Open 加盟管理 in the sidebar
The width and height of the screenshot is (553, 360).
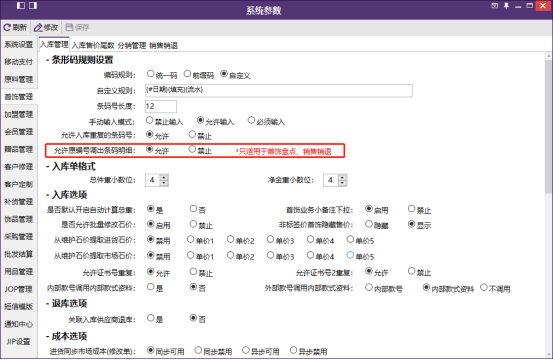click(x=19, y=114)
